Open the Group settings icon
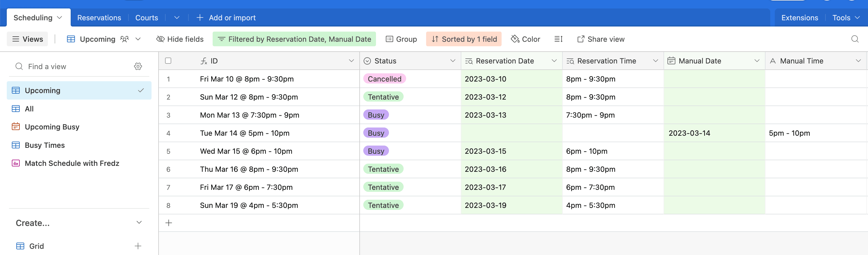The width and height of the screenshot is (868, 255). point(390,39)
